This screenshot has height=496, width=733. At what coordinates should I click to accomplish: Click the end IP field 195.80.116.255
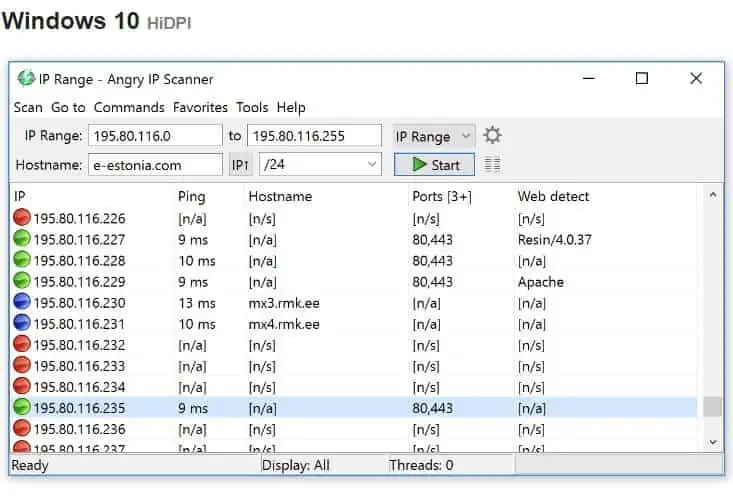pos(314,136)
